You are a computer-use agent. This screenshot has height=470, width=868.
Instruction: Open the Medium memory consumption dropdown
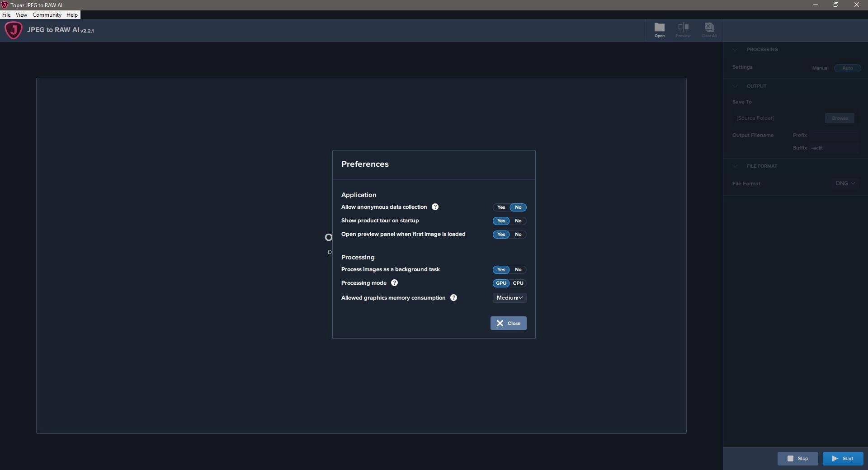click(x=509, y=298)
